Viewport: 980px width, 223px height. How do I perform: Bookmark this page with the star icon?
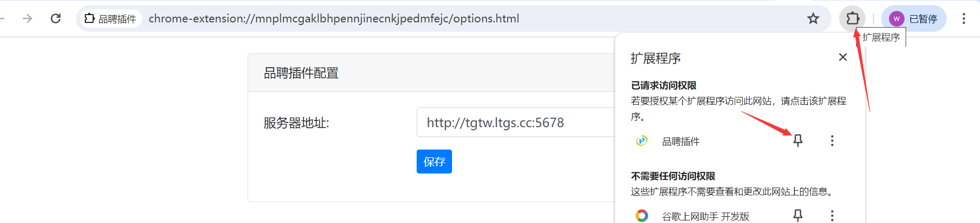click(813, 19)
